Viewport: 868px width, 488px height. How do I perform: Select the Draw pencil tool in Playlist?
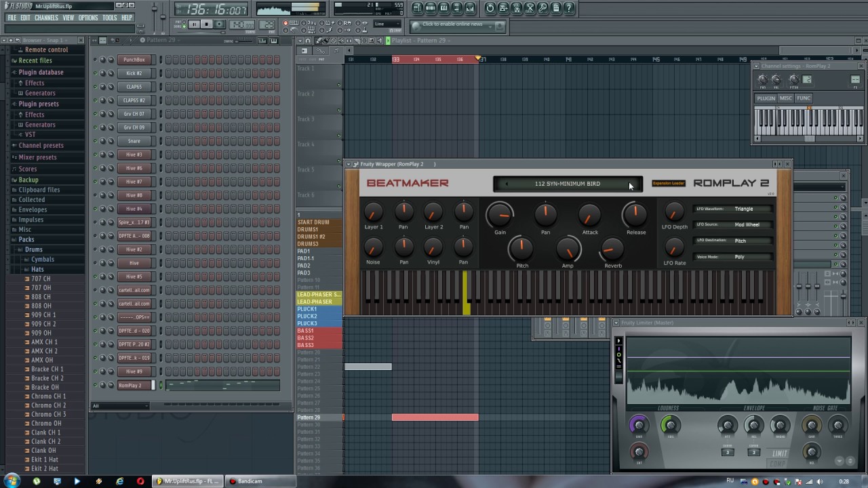(x=319, y=41)
